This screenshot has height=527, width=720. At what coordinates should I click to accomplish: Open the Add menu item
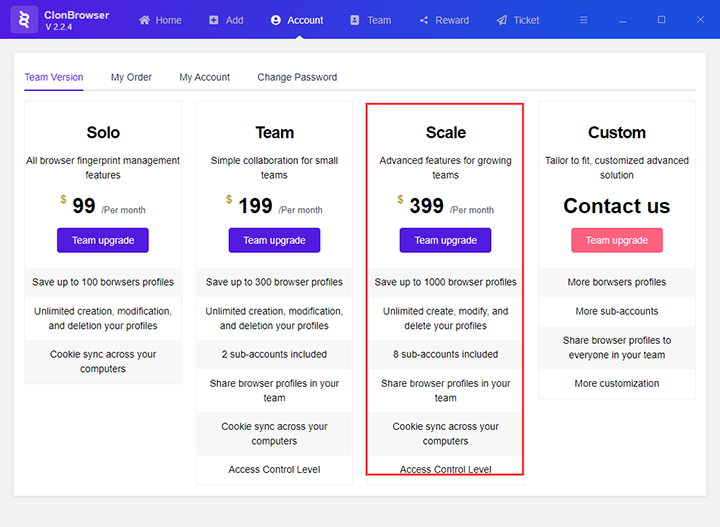point(226,20)
